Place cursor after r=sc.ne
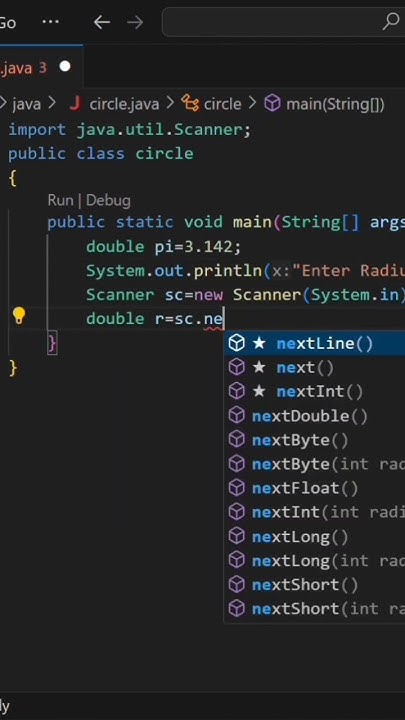Screen dimensions: 405x720 pyautogui.click(x=224, y=319)
